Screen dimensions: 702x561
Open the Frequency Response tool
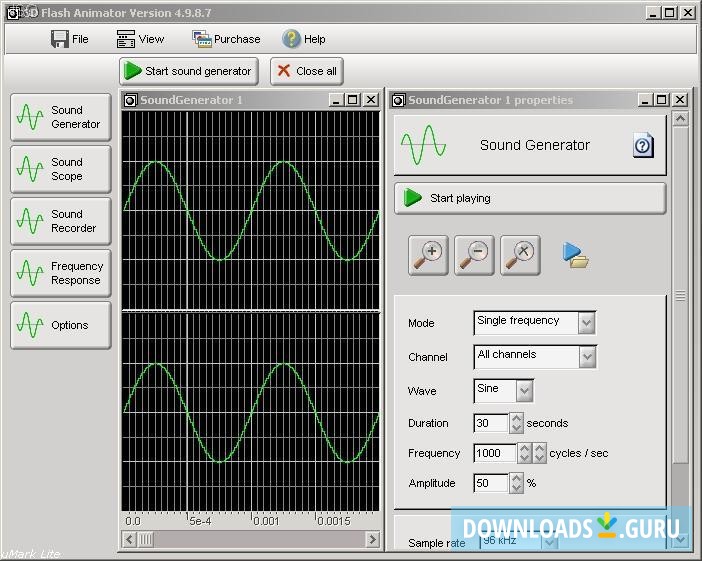click(x=60, y=273)
